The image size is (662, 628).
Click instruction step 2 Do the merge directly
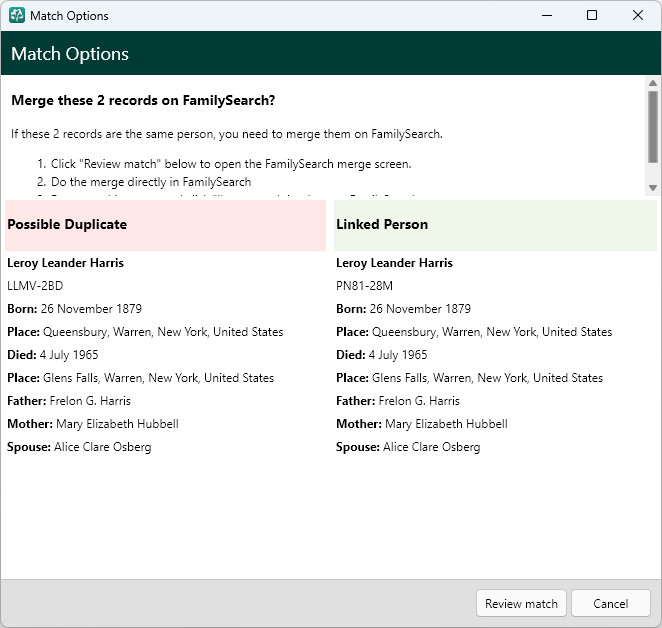144,182
